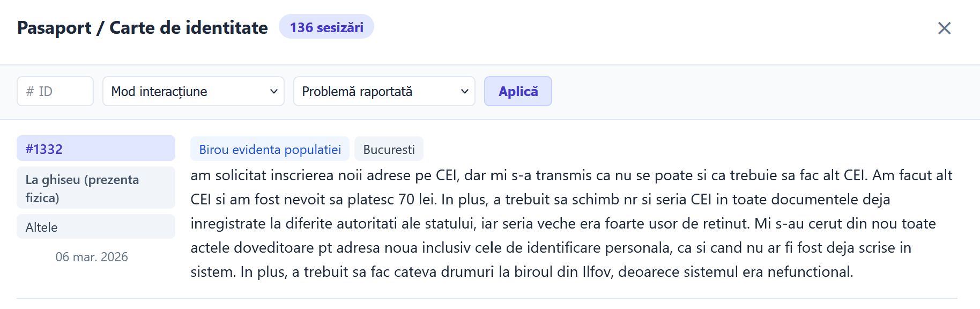The image size is (980, 309).
Task: Click the 136 sesizări badge
Action: 326,27
